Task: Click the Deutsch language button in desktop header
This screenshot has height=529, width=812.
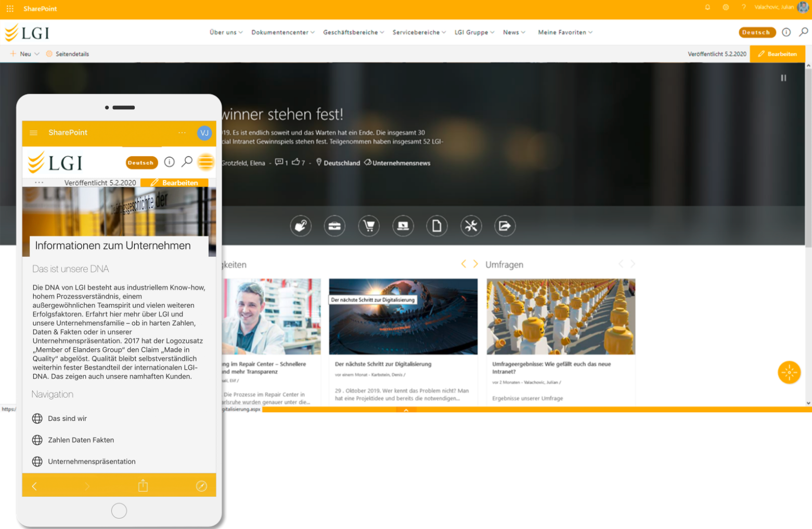Action: [x=757, y=32]
